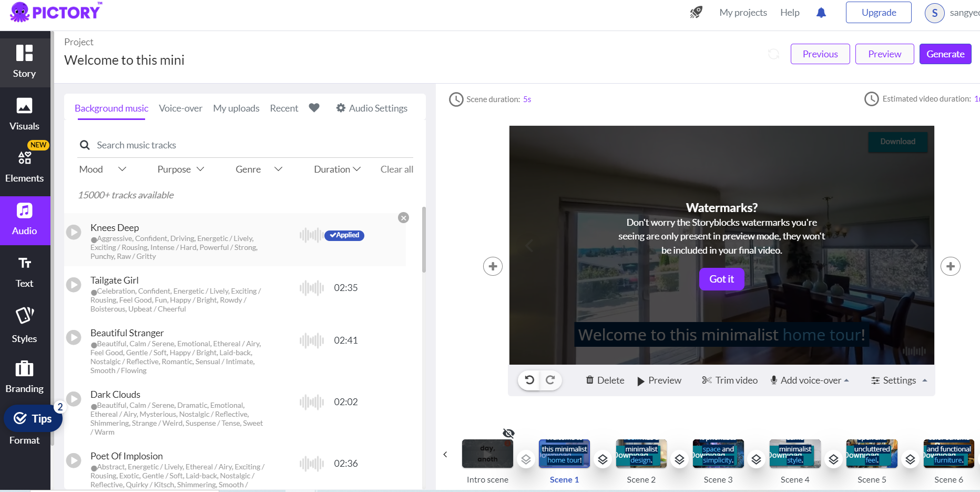Undo the last action
Image resolution: width=980 pixels, height=492 pixels.
pos(529,380)
